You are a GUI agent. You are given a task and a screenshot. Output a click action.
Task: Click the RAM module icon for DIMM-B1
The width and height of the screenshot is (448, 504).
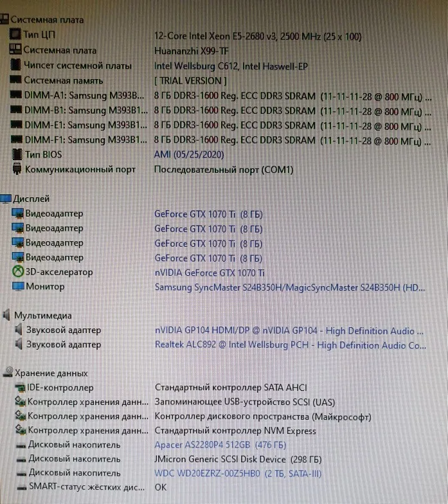pyautogui.click(x=16, y=109)
